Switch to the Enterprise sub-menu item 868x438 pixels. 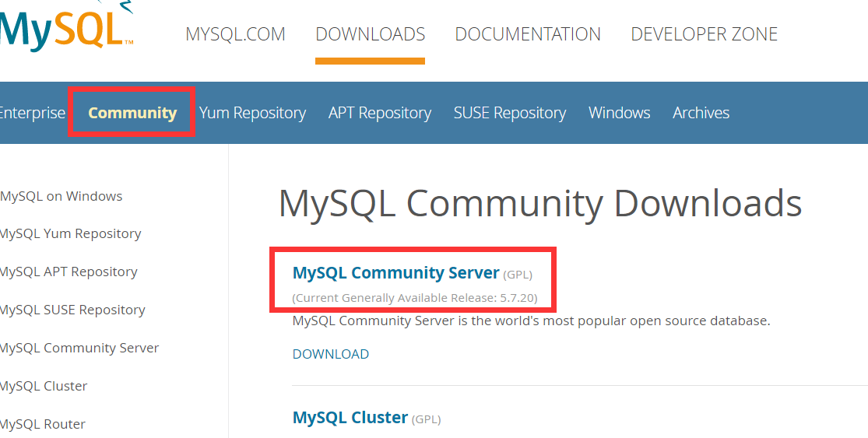pyautogui.click(x=33, y=113)
